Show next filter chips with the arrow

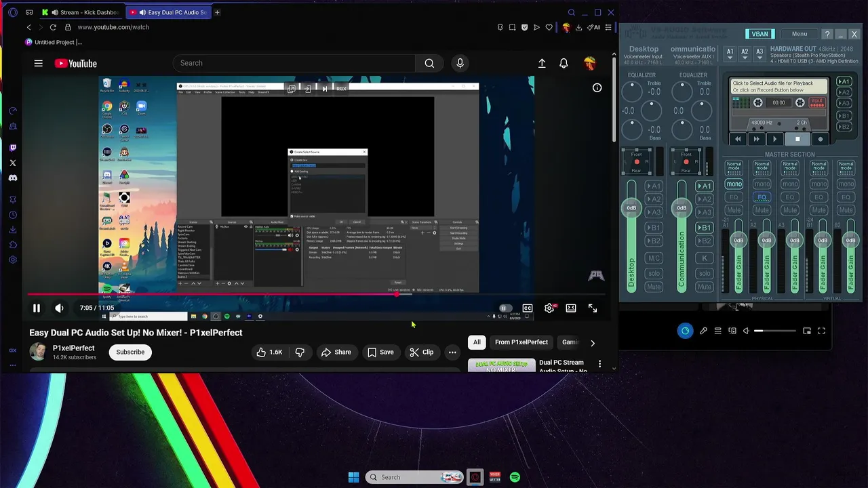pos(593,343)
